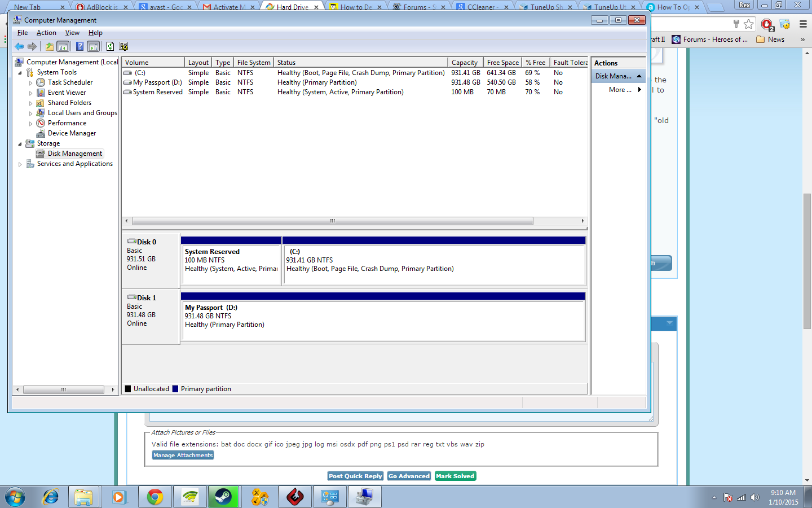812x508 pixels.
Task: Click the Refresh toolbar icon
Action: (x=111, y=46)
